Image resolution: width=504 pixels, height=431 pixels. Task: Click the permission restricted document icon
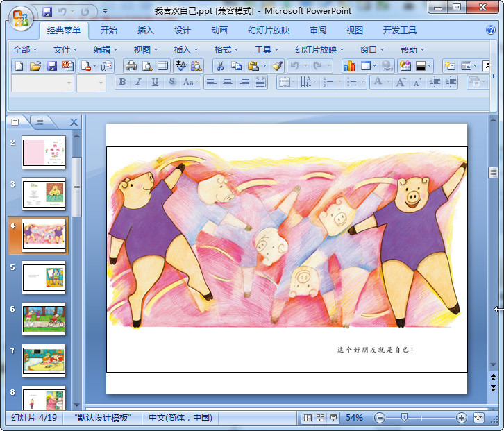(86, 66)
